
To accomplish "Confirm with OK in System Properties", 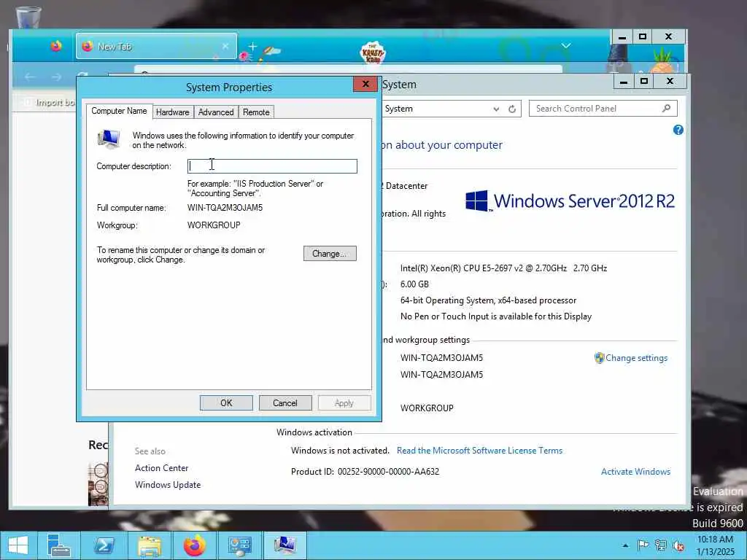I will point(226,402).
